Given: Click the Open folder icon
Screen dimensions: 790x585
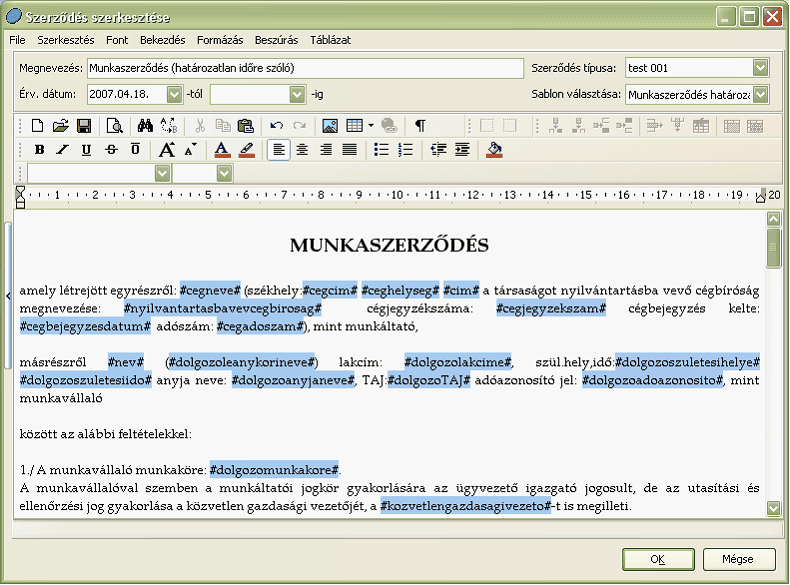Looking at the screenshot, I should 60,125.
